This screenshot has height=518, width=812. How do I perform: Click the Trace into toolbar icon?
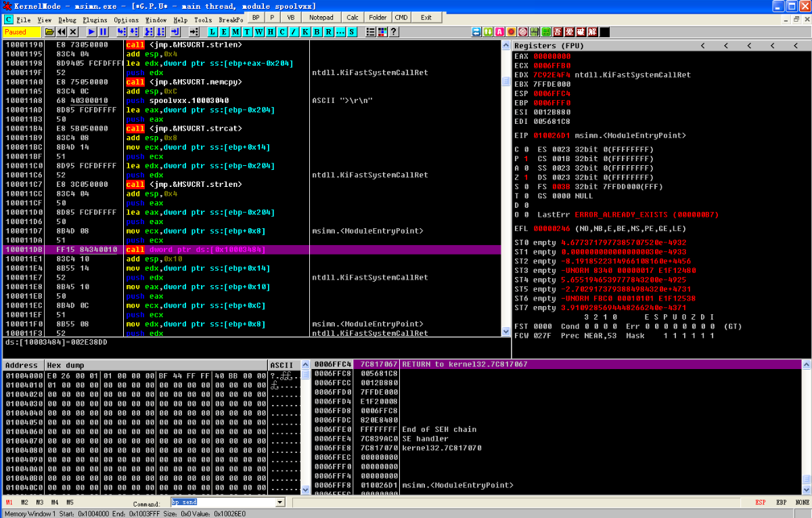pyautogui.click(x=148, y=32)
